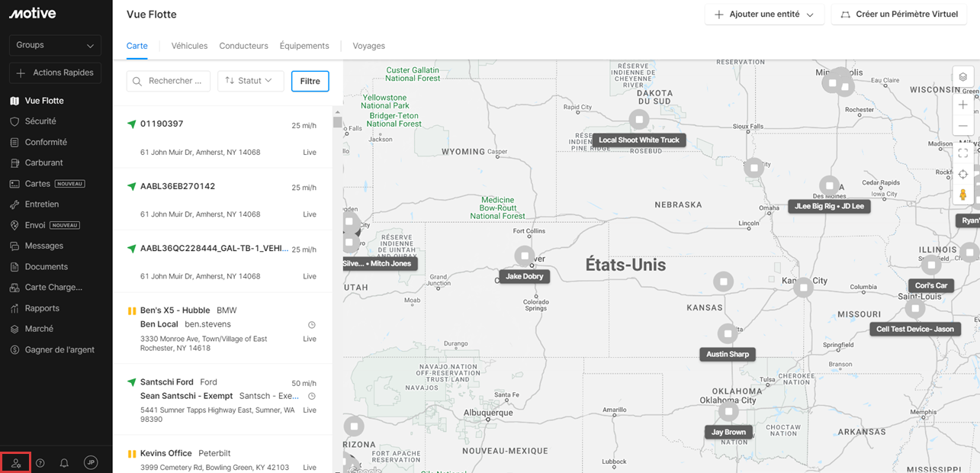Switch to the Véhicules tab

189,46
